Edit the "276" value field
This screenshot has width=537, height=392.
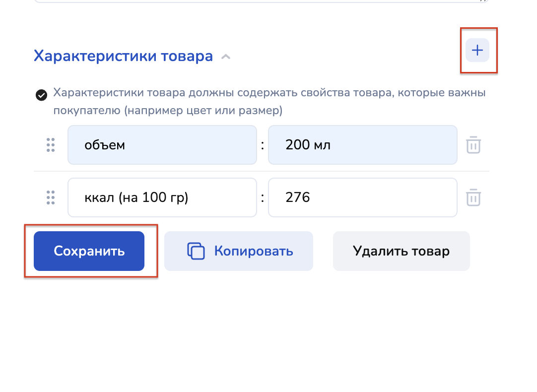coord(362,197)
